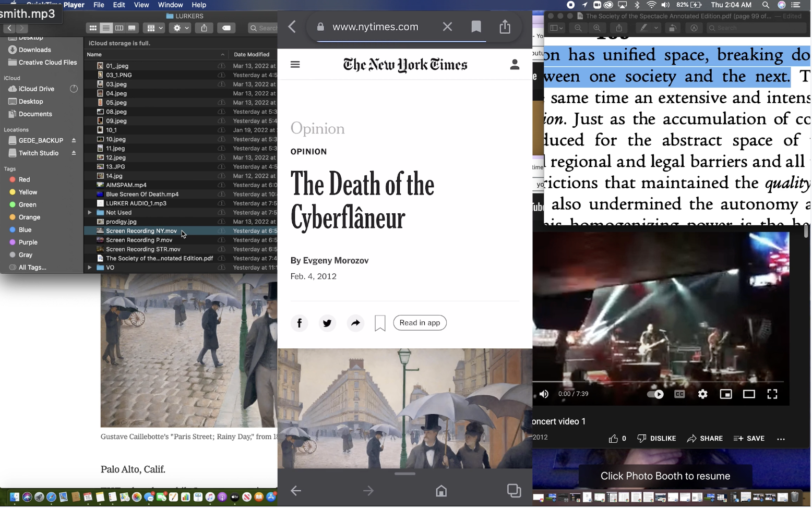Select Downloads in Finder sidebar
The width and height of the screenshot is (812, 509).
(34, 50)
